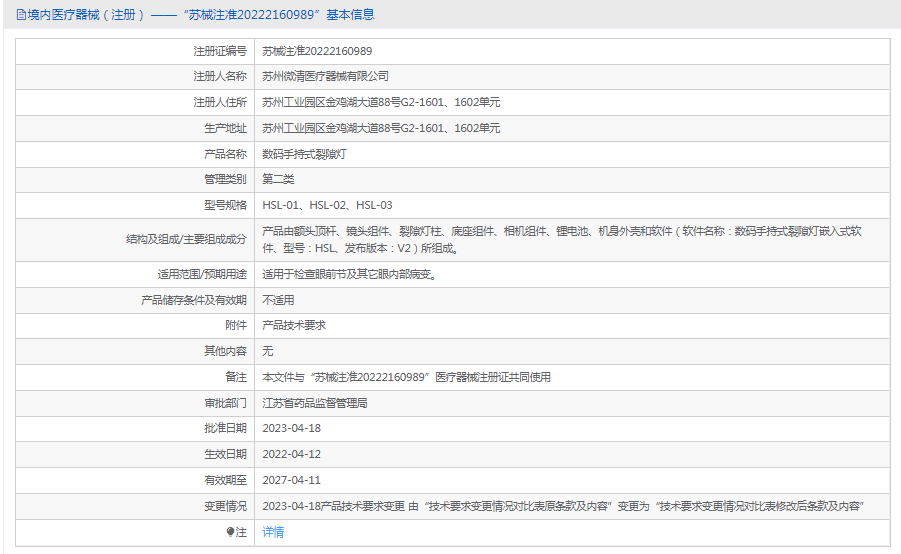The width and height of the screenshot is (901, 554).
Task: Click the 型号规格 label
Action: [x=225, y=205]
